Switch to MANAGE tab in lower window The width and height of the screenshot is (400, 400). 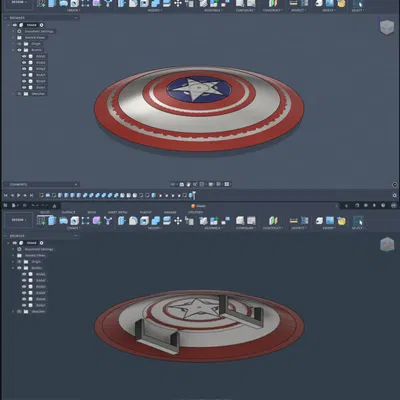click(x=170, y=212)
